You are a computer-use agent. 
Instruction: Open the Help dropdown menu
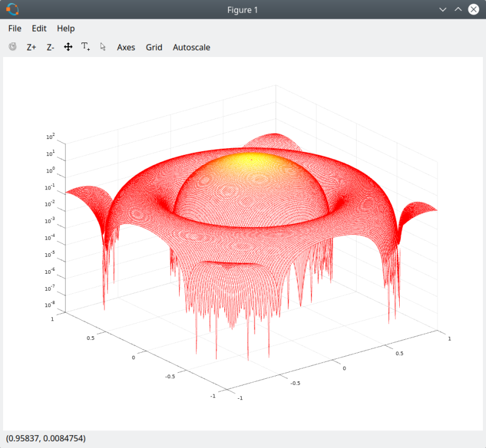point(65,28)
